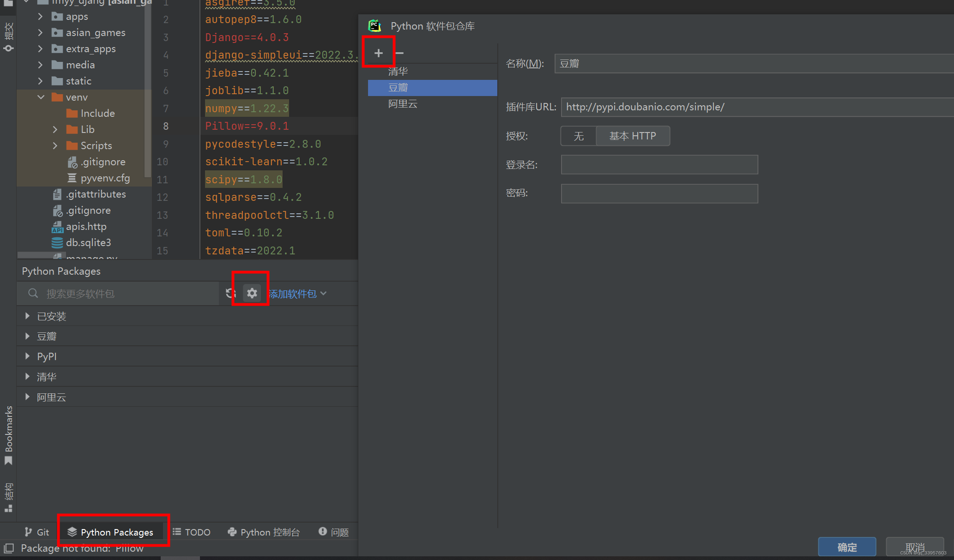Open the Git tool window tab

pyautogui.click(x=37, y=532)
